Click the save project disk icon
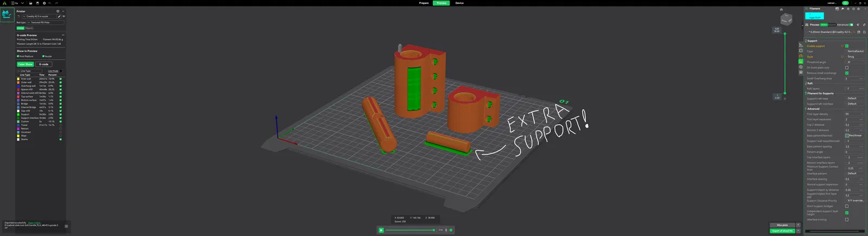The image size is (868, 236). click(37, 3)
